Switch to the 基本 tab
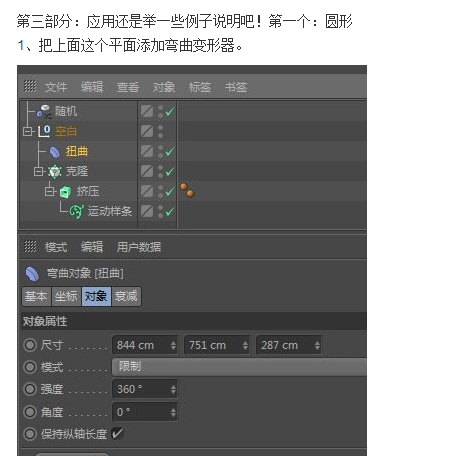The height and width of the screenshot is (456, 460). click(x=36, y=296)
